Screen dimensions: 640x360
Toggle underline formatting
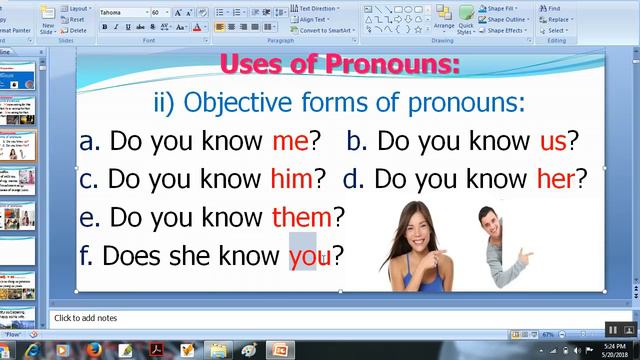point(128,27)
